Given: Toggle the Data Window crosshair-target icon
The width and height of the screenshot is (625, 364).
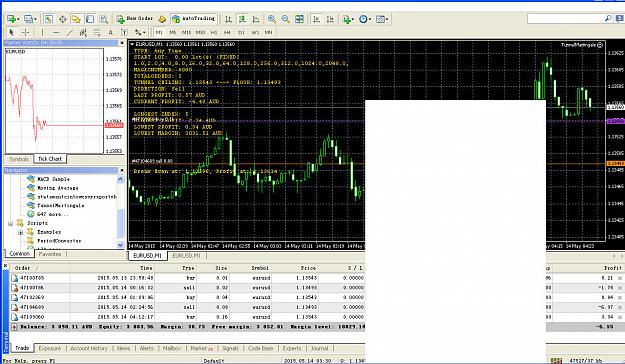Looking at the screenshot, I should (x=63, y=19).
